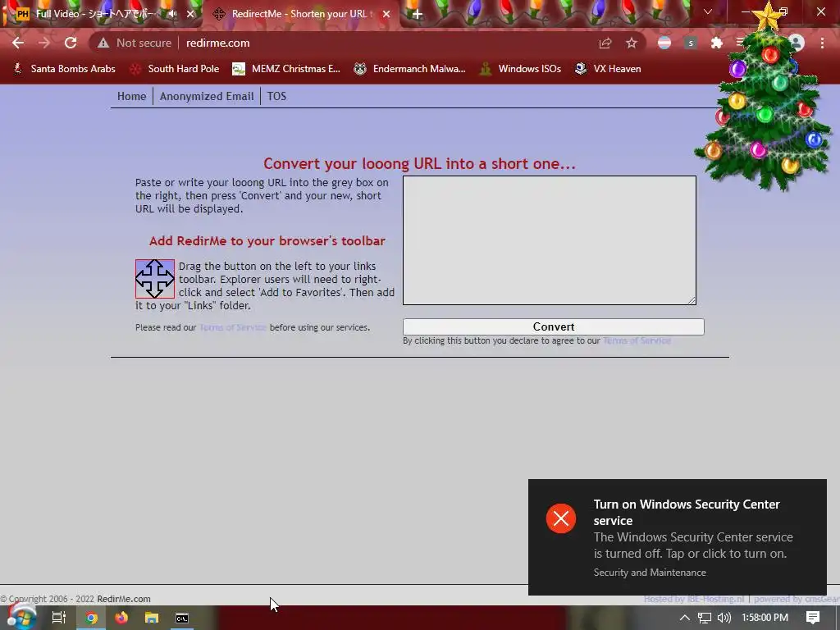Mute the Full Video tab audio icon
This screenshot has width=840, height=630.
172,15
